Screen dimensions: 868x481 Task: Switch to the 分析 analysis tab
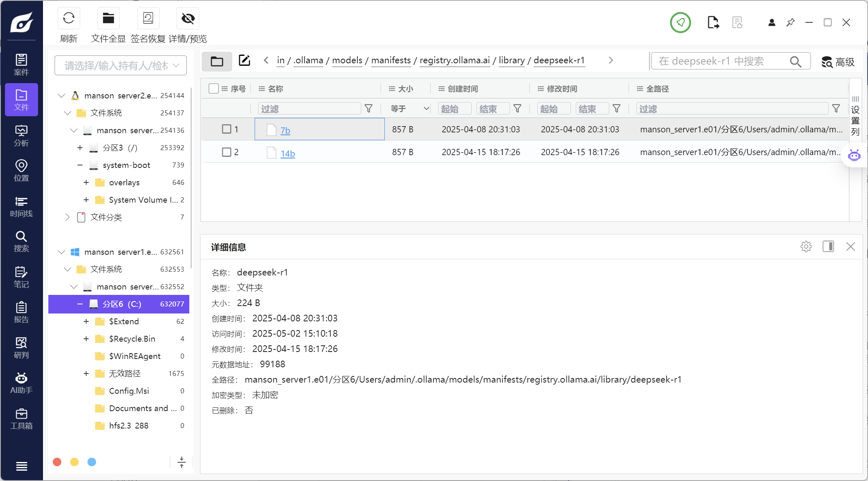21,136
